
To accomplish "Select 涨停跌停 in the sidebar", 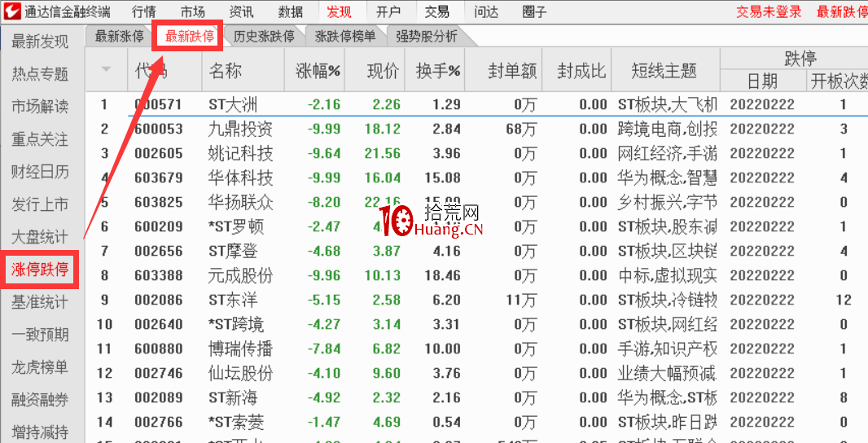I will coord(40,270).
